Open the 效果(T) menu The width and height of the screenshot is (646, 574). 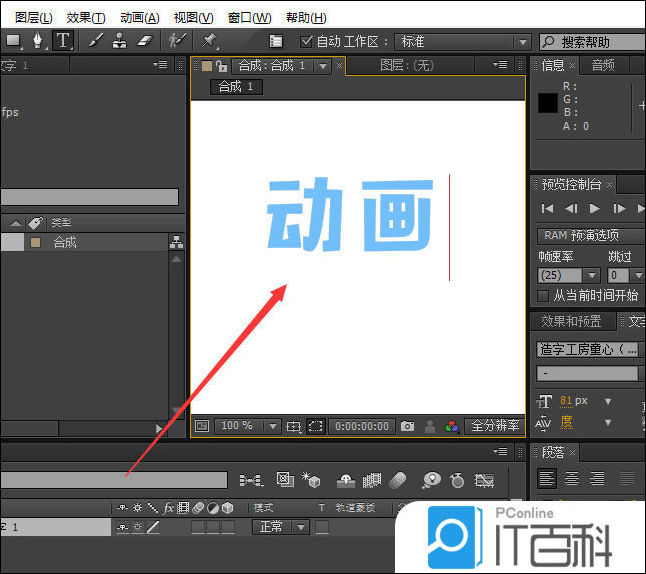[85, 17]
